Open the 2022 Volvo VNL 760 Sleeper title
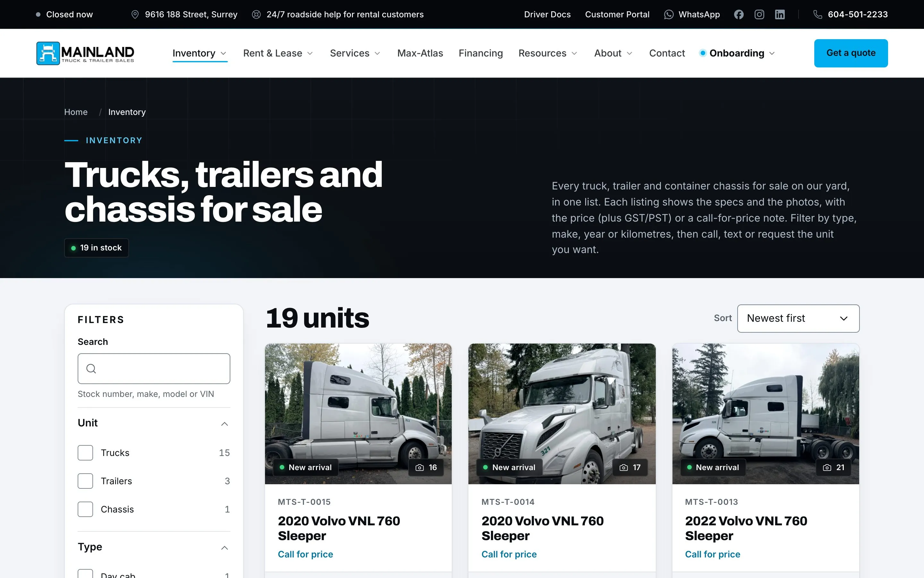924x578 pixels. (x=746, y=528)
